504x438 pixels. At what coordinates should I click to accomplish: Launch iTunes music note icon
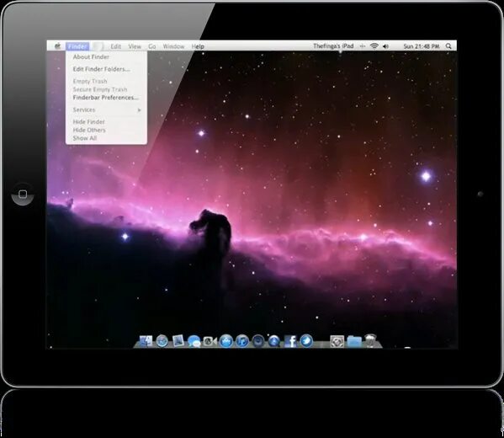[x=242, y=341]
